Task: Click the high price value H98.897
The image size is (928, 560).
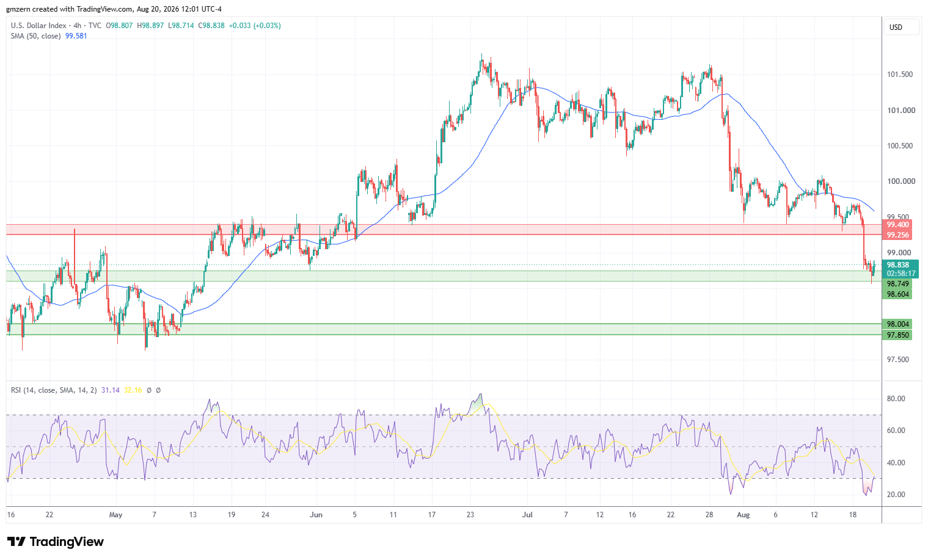Action: (x=150, y=26)
